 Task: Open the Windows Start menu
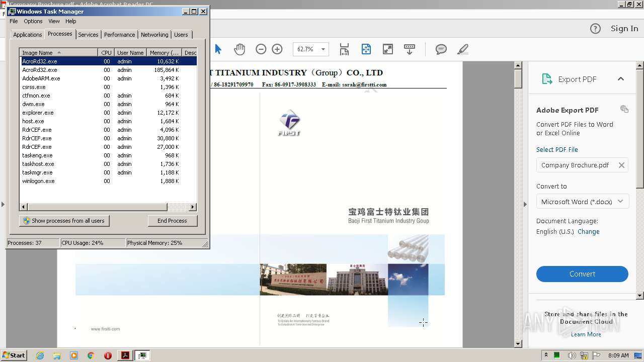coord(14,355)
